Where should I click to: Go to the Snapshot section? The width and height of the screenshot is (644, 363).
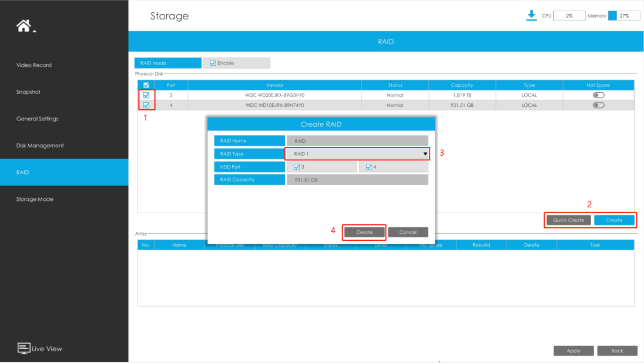[x=28, y=92]
